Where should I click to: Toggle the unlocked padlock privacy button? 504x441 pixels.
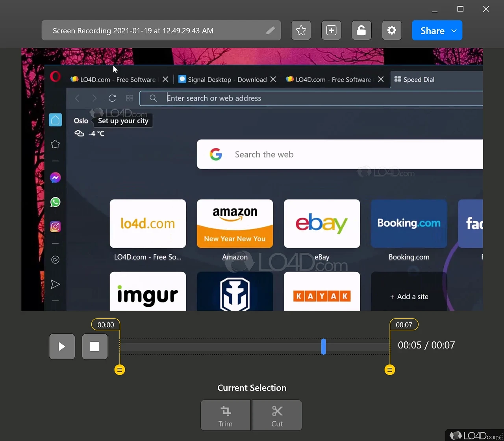pos(361,30)
